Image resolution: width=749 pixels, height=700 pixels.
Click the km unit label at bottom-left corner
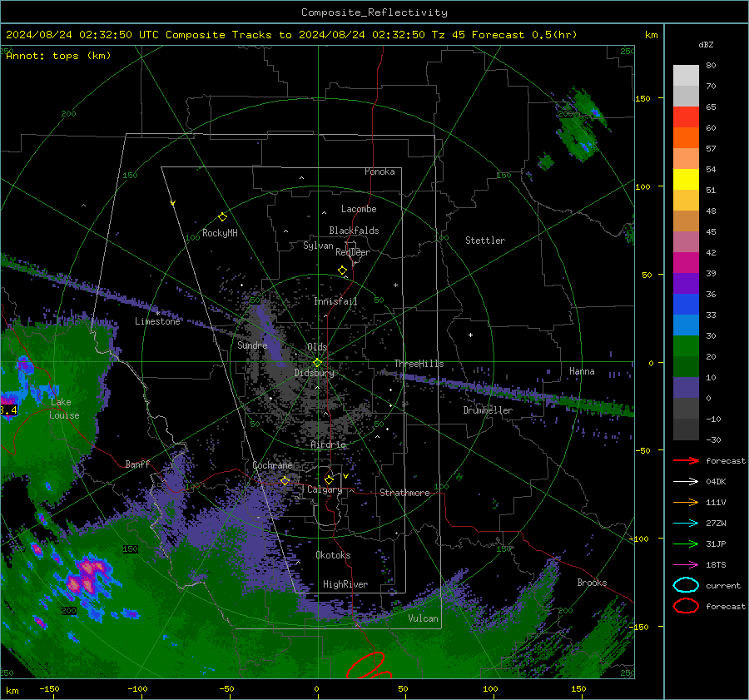[x=12, y=691]
